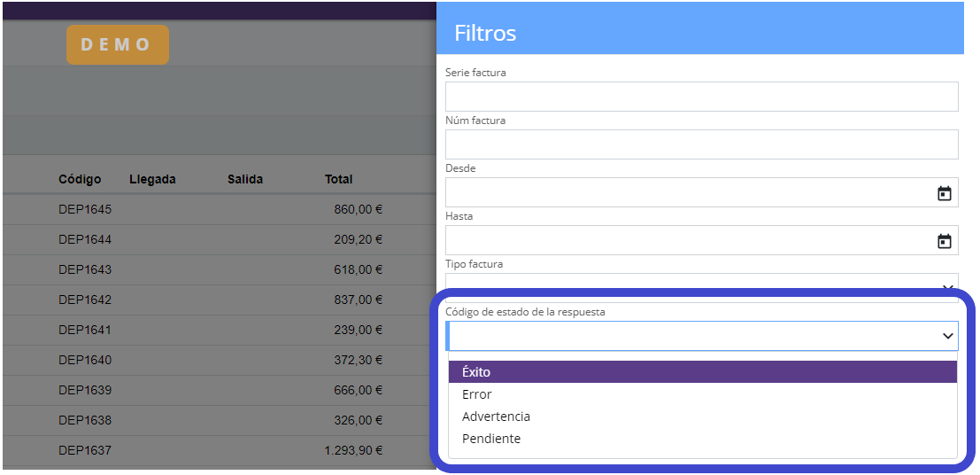Sort by the Llegada column header
Image resolution: width=980 pixels, height=475 pixels.
(152, 179)
